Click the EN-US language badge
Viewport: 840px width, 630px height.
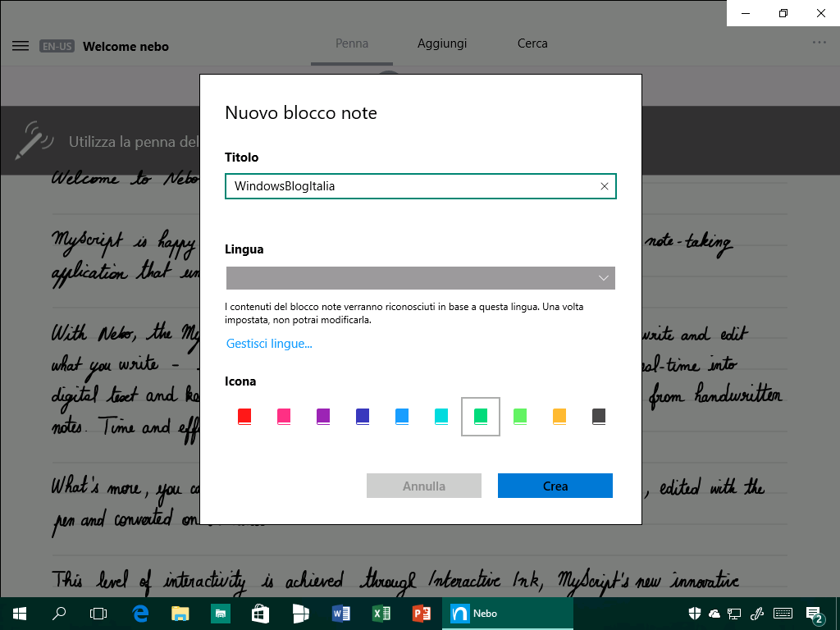pyautogui.click(x=57, y=46)
